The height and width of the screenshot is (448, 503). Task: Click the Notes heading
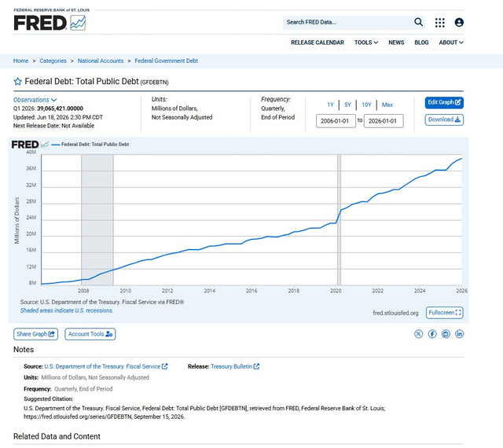click(24, 350)
